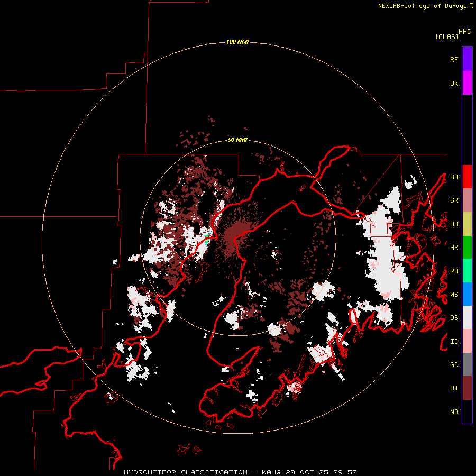Screen dimensions: 476x476
Task: Click the ND black legend swatch
Action: point(467,411)
